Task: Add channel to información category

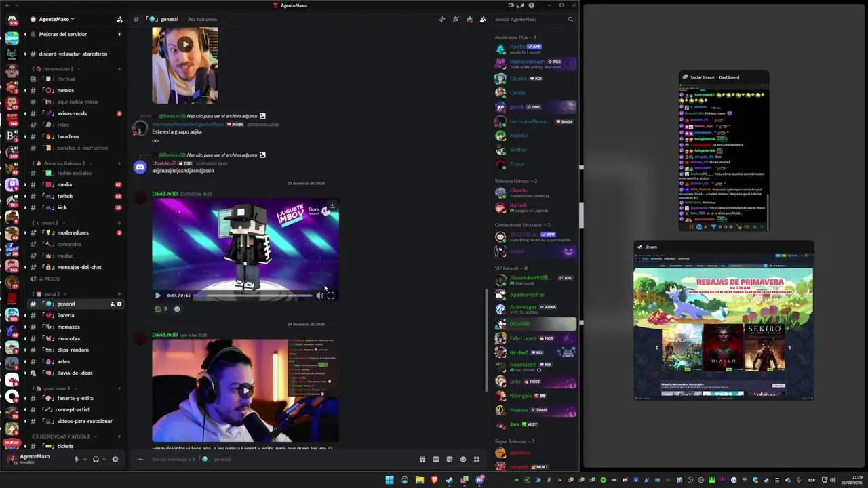Action: [x=119, y=69]
